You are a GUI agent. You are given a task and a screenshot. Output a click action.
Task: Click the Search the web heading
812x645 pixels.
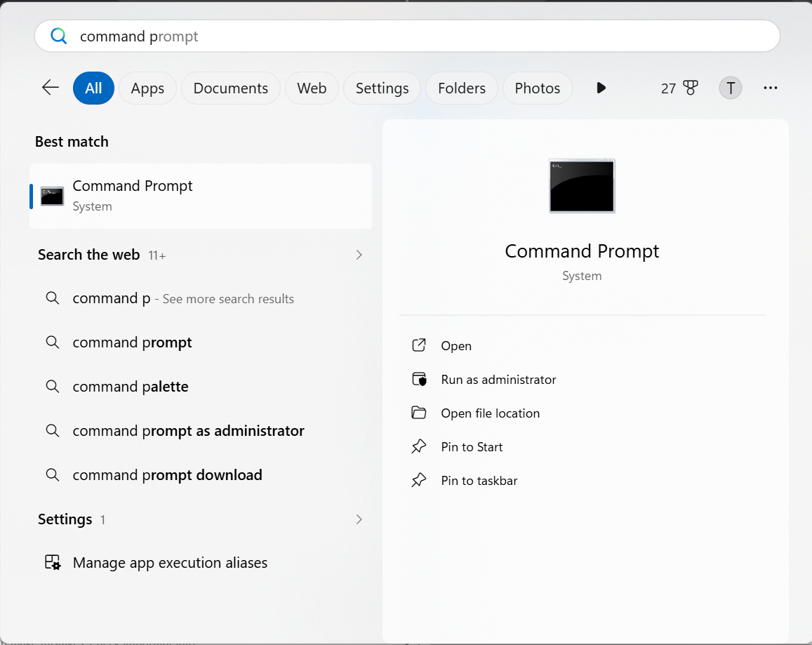pos(88,255)
